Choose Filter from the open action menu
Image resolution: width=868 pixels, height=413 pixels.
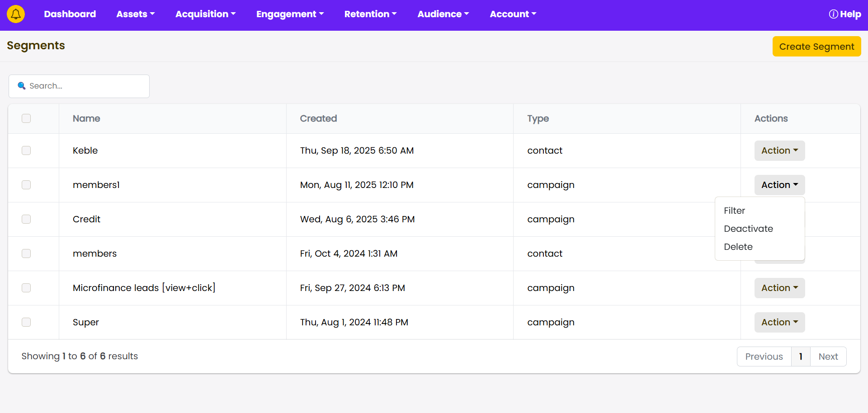click(734, 211)
